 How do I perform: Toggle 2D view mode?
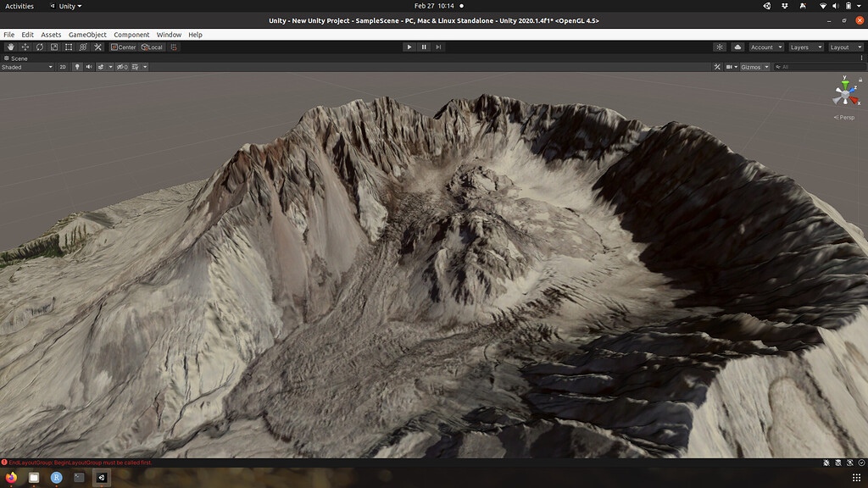(63, 66)
